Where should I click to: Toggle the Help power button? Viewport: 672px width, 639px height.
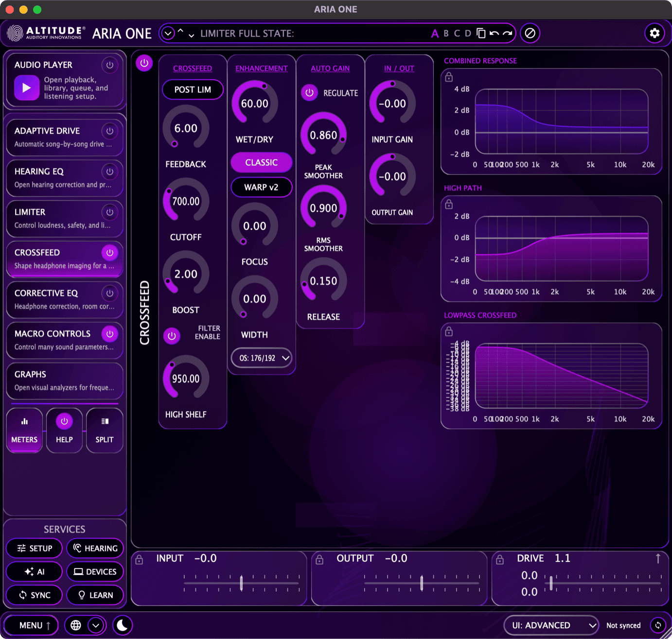coord(64,421)
